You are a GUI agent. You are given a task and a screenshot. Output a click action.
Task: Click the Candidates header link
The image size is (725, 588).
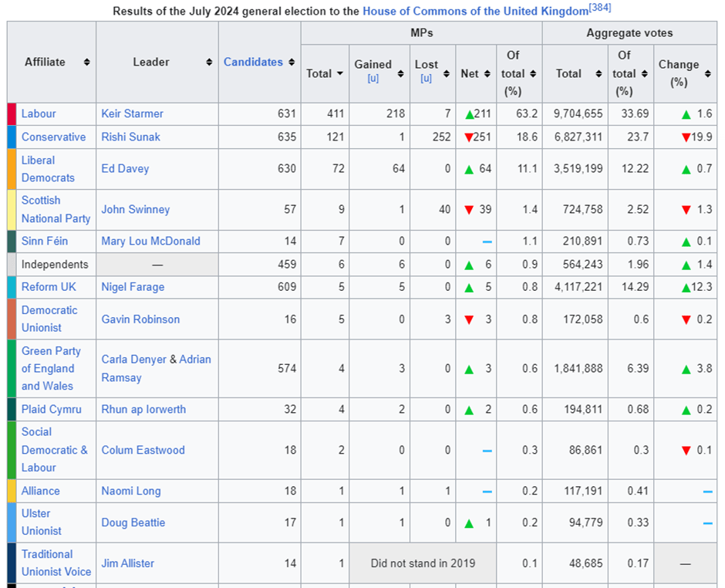[x=253, y=62]
